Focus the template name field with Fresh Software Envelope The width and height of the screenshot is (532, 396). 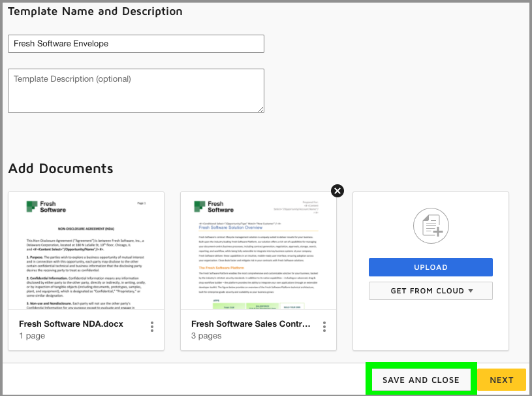[x=136, y=44]
